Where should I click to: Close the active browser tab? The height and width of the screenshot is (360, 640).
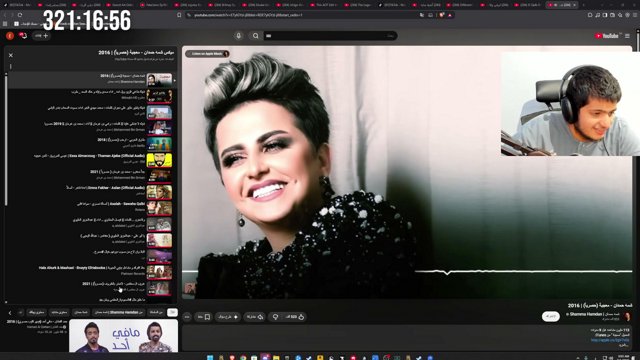[574, 5]
